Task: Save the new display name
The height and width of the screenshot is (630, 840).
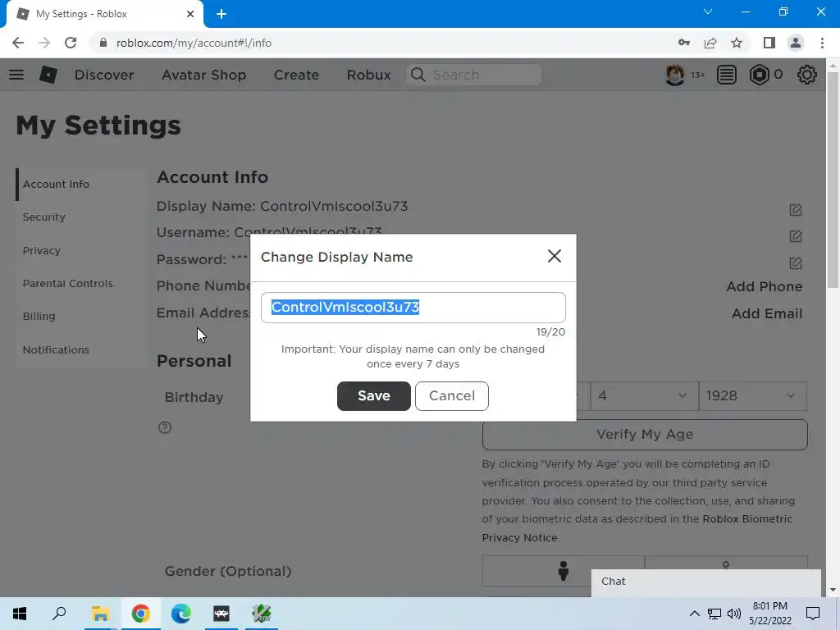Action: (374, 396)
